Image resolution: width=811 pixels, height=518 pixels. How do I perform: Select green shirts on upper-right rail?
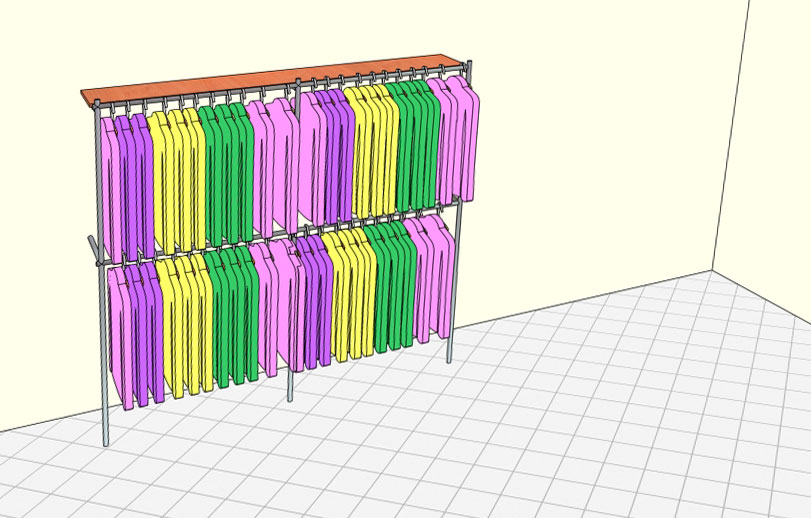click(x=412, y=140)
